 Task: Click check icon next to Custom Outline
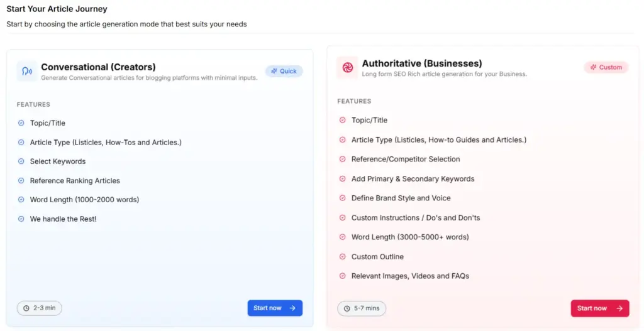(x=342, y=257)
